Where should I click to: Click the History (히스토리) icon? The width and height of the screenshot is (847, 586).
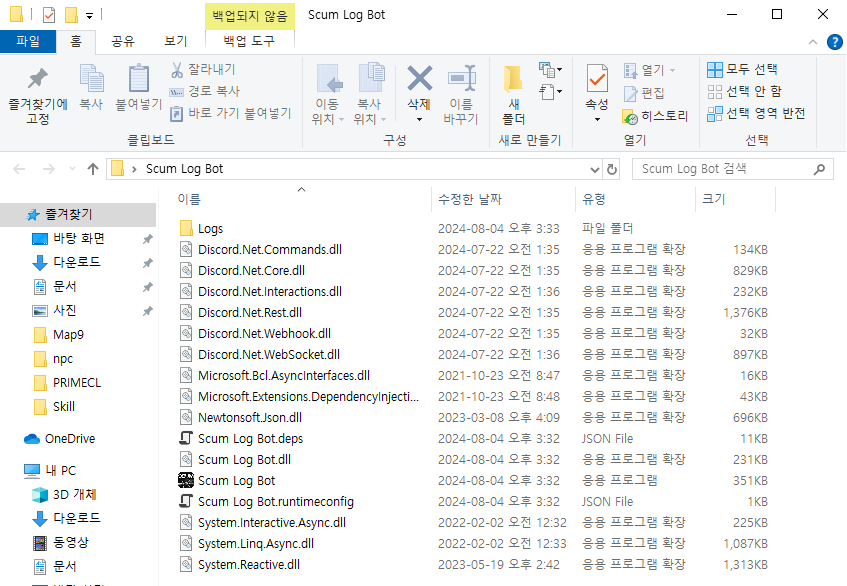(x=630, y=116)
